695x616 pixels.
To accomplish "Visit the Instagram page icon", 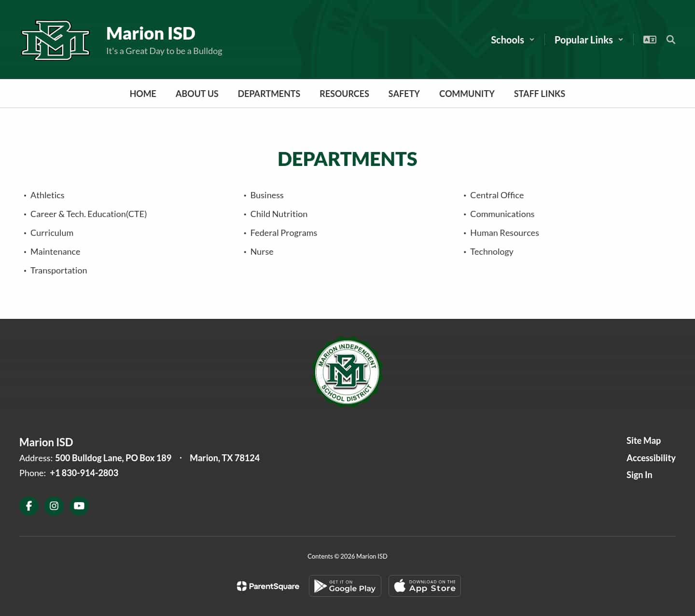I will click(54, 506).
